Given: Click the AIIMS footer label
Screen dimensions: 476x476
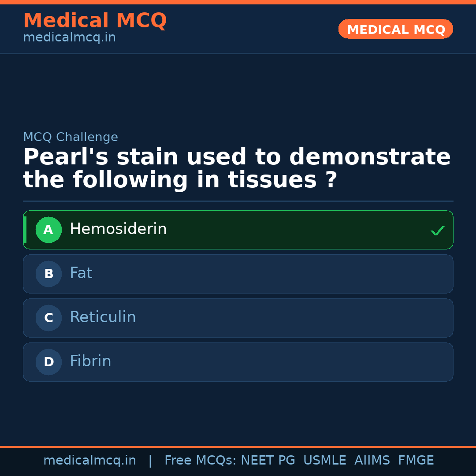Looking at the screenshot, I should click(x=372, y=460).
